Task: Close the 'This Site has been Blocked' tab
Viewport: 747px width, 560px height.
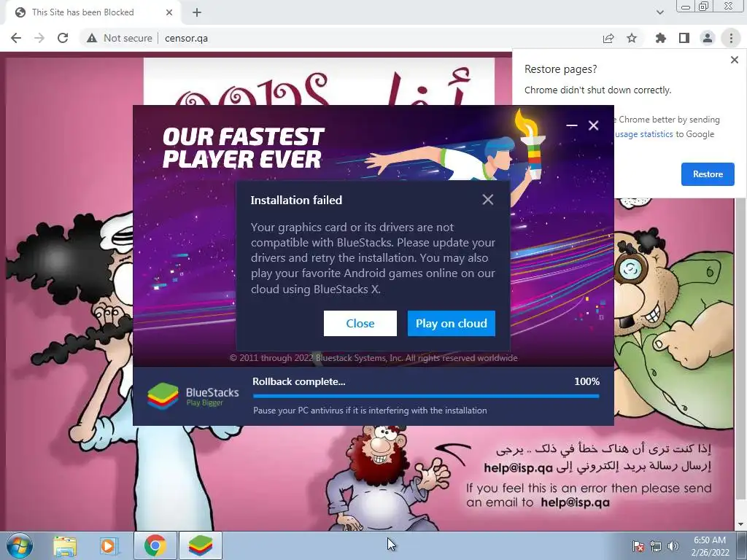Action: coord(169,12)
